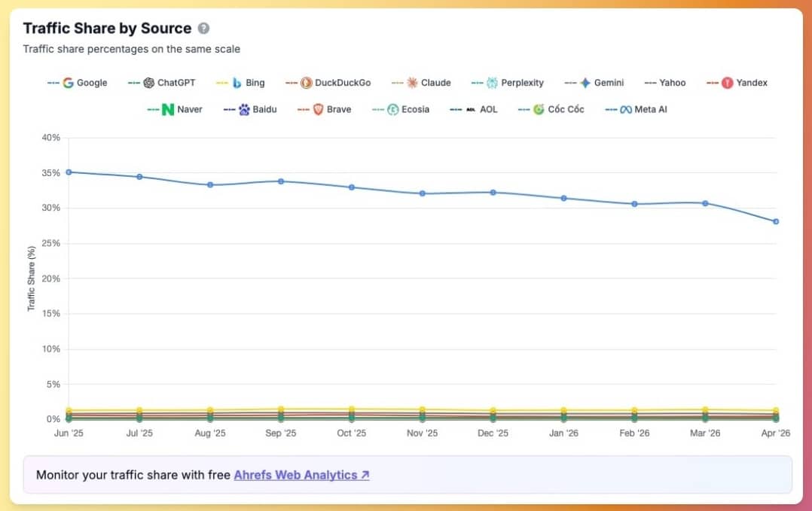Toggle the Claude series in legend
812x511 pixels.
[x=421, y=83]
